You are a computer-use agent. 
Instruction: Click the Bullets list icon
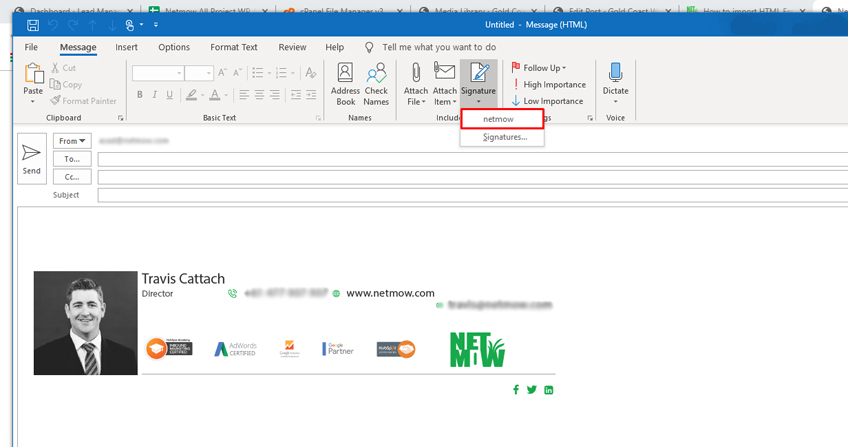[x=258, y=73]
